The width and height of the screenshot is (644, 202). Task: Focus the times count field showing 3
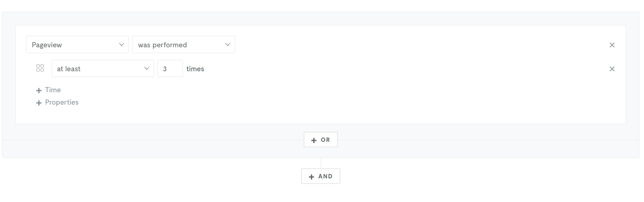[x=170, y=68]
